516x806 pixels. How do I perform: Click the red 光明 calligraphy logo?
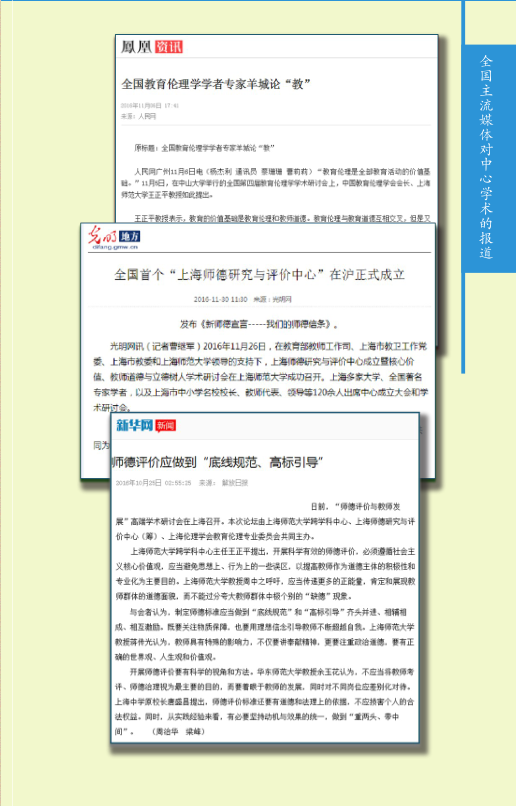click(x=102, y=235)
